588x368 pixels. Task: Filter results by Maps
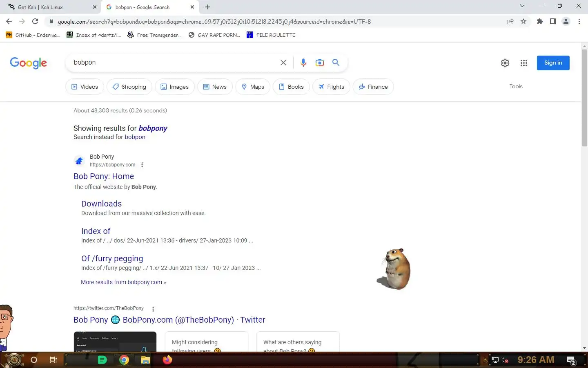click(253, 87)
